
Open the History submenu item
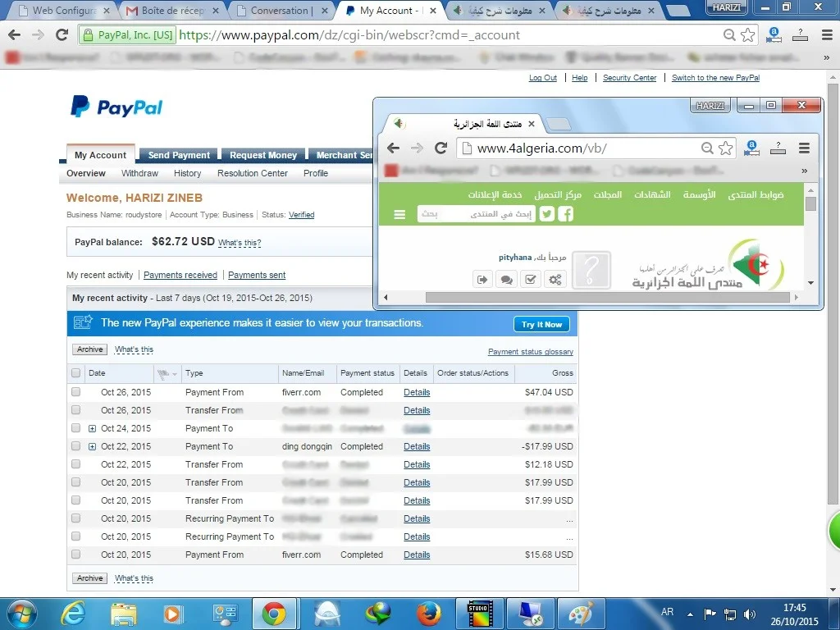187,173
